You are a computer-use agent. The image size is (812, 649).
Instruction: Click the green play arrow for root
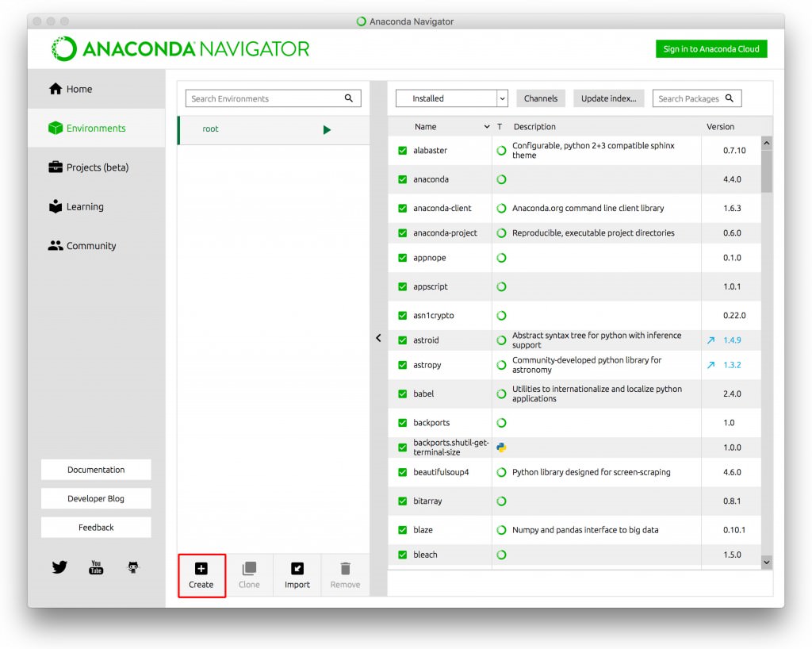pos(327,129)
